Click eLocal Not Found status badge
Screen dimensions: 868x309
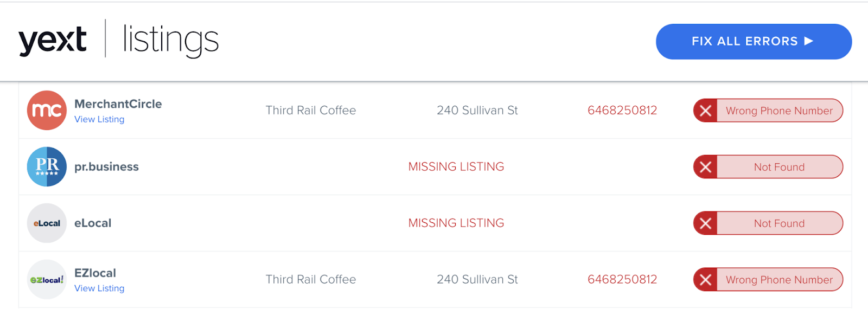779,223
